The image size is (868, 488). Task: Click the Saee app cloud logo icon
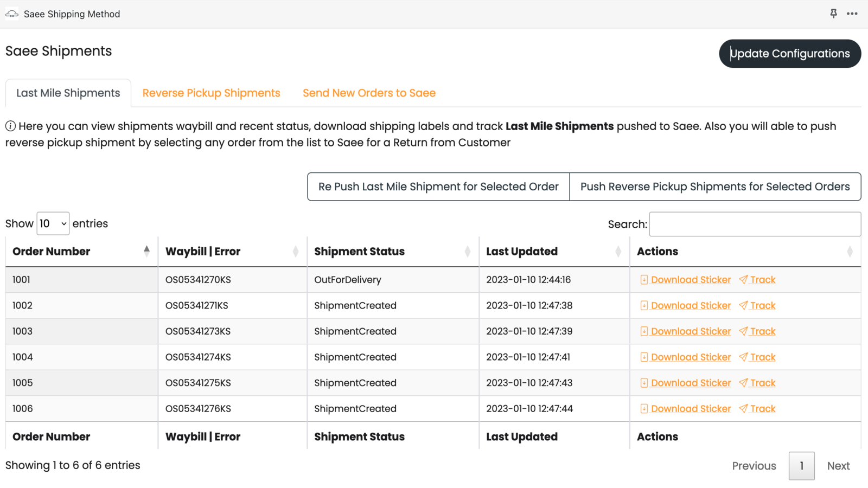coord(12,14)
